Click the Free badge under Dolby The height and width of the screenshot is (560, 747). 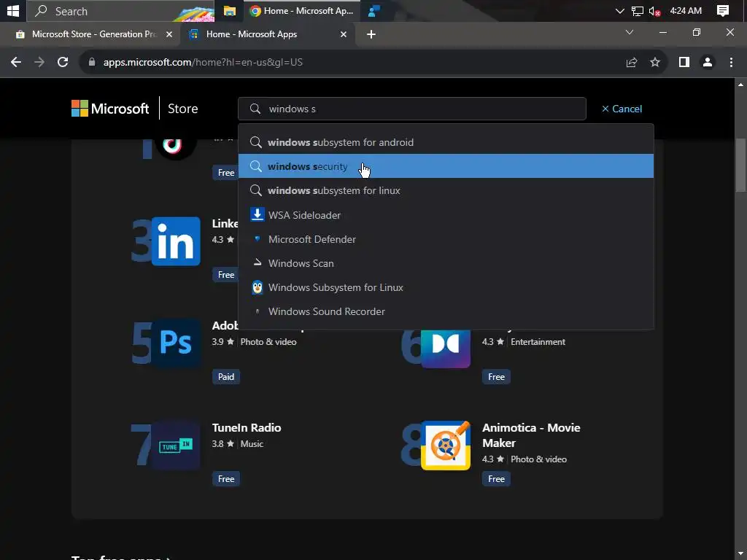(496, 377)
